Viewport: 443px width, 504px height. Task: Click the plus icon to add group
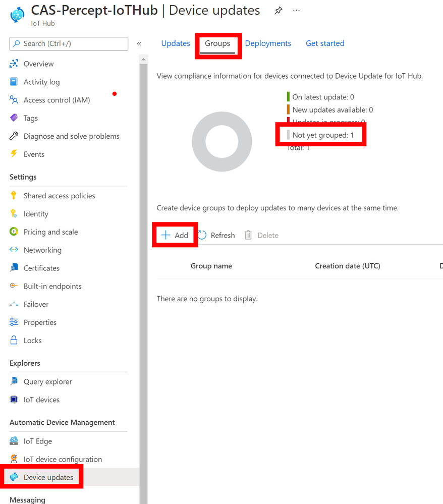[x=165, y=235]
